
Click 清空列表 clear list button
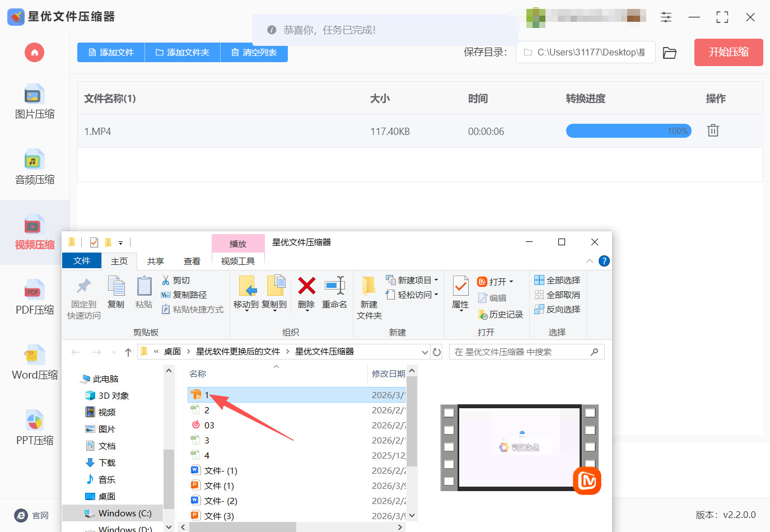(x=254, y=53)
